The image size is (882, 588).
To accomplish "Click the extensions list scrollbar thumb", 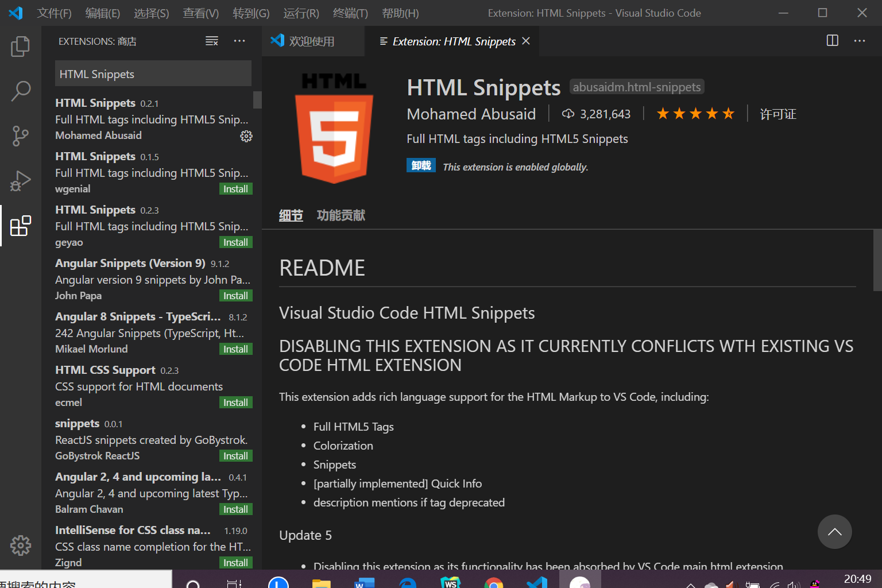I will click(257, 100).
